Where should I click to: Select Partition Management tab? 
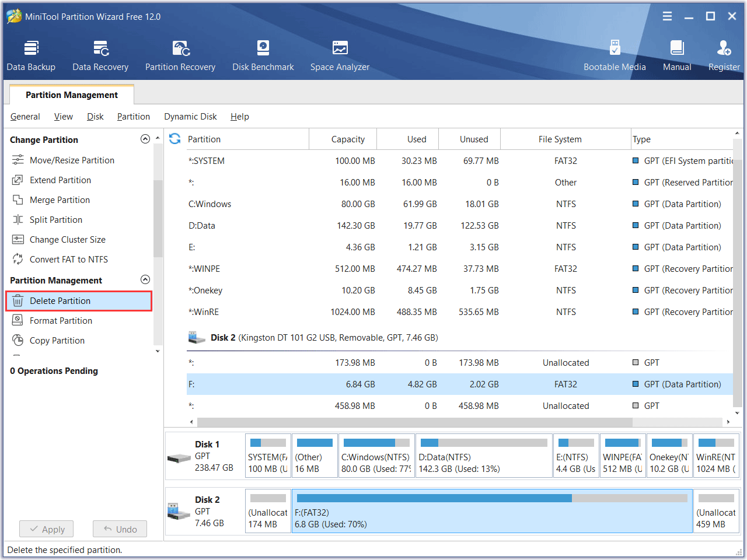click(72, 94)
